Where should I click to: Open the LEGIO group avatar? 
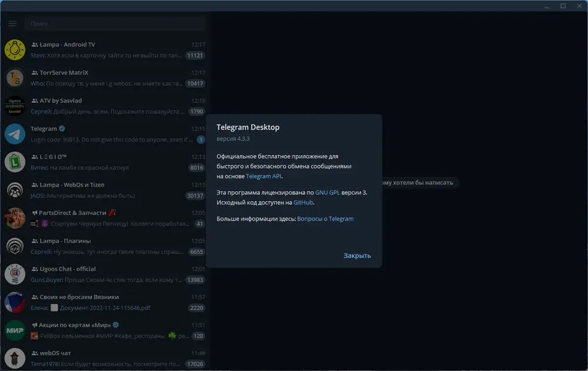coord(15,162)
